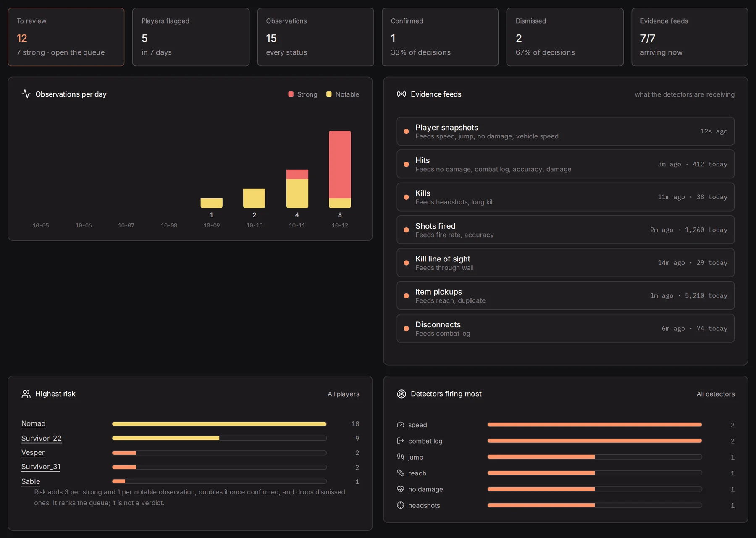
Task: Open the Players flagged card
Action: click(x=191, y=37)
